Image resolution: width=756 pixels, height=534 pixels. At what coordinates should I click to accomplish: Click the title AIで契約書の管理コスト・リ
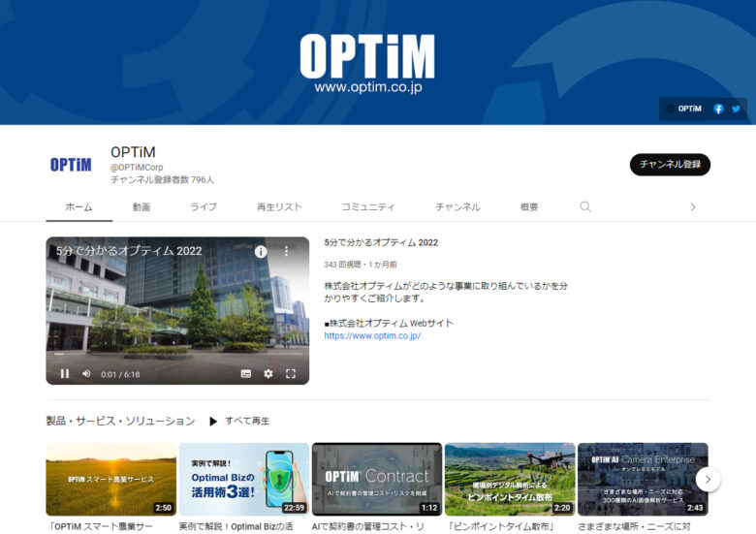pyautogui.click(x=368, y=527)
